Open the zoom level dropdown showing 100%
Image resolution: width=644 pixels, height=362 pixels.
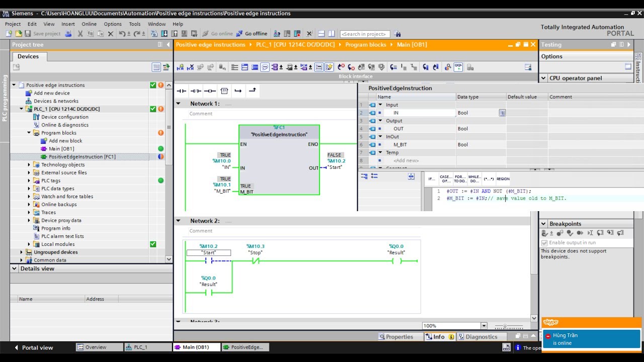click(484, 326)
